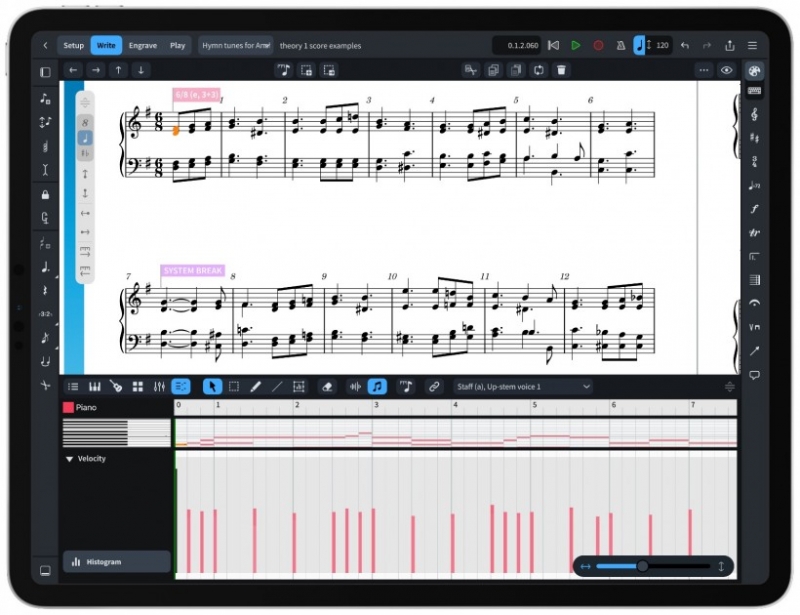Select the Key Editor panel
Screen dimensions: 800x615
coord(181,387)
